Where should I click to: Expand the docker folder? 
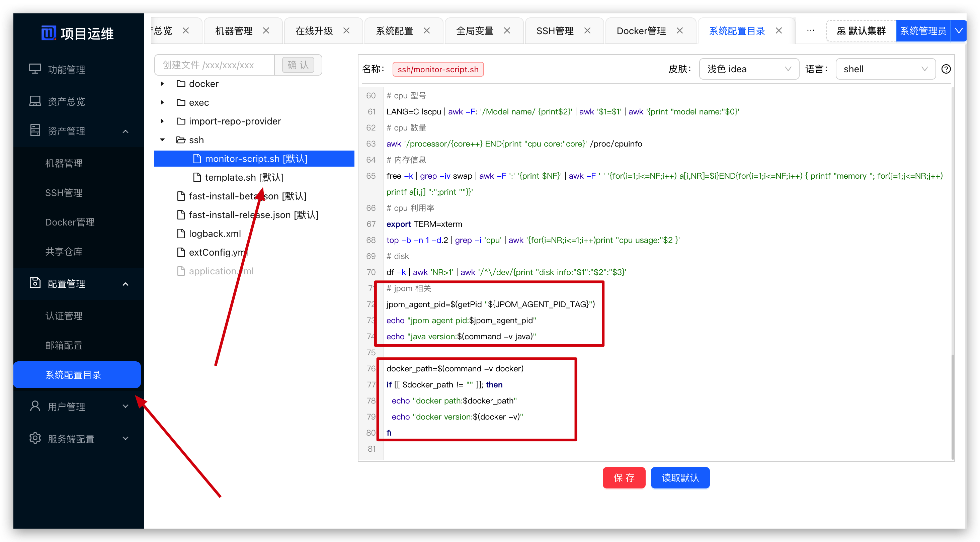tap(162, 84)
